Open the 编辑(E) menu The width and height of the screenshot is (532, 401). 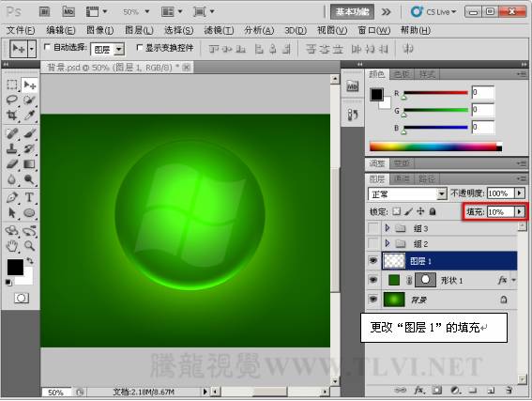[61, 30]
